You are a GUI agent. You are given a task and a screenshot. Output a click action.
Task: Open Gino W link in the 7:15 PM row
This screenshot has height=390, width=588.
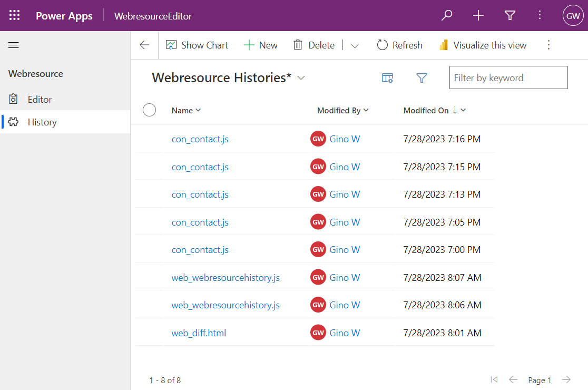[345, 167]
